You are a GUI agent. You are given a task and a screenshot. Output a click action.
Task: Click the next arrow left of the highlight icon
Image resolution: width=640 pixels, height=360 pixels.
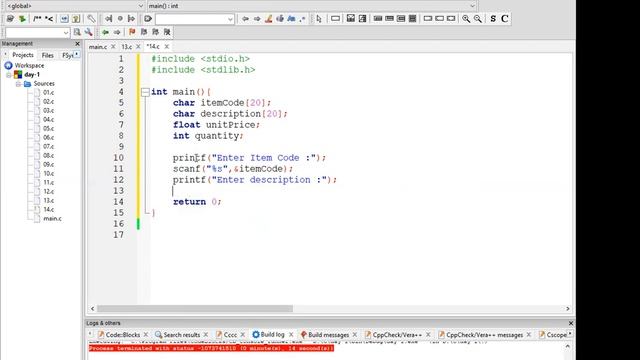pos(257,19)
